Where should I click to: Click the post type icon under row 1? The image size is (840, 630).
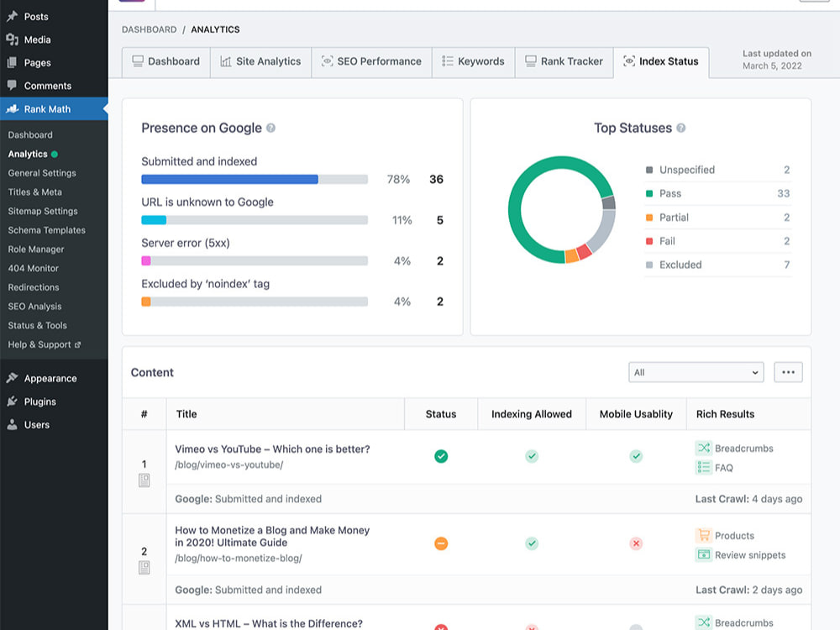coord(144,480)
